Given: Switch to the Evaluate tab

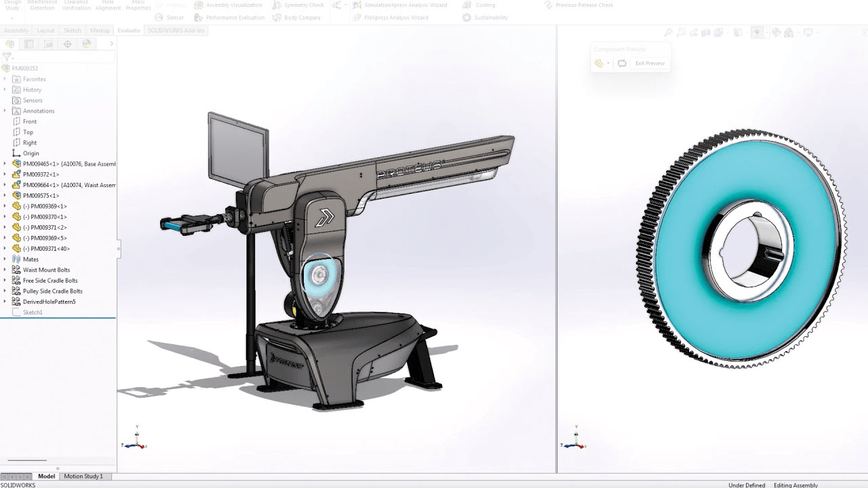Looking at the screenshot, I should 128,30.
